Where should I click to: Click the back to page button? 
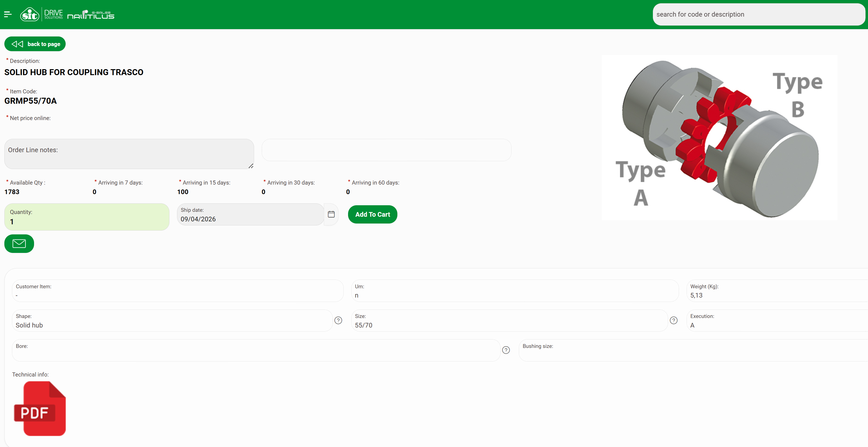[x=35, y=44]
